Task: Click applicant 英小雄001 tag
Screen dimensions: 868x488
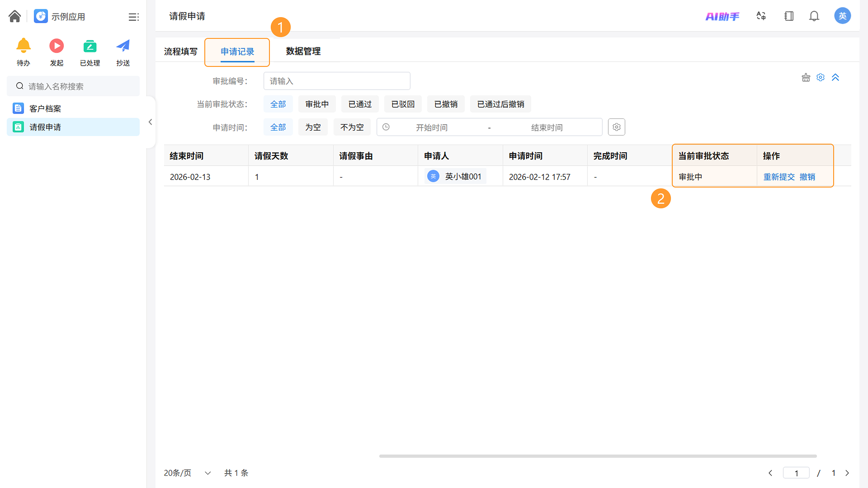Action: (456, 176)
